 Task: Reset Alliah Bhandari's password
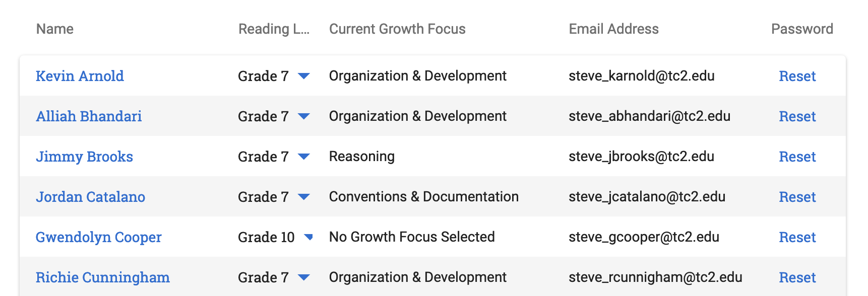click(797, 116)
